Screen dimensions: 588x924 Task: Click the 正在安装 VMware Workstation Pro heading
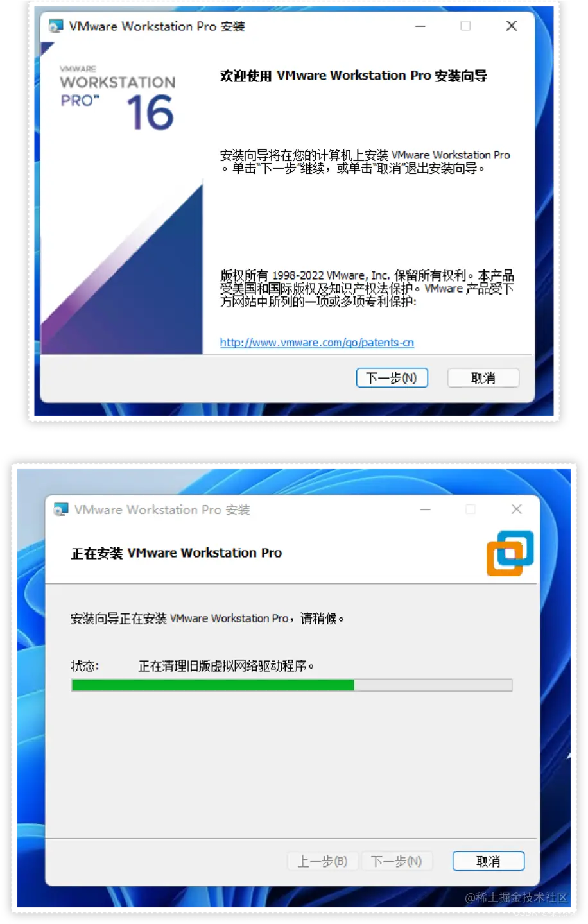pyautogui.click(x=177, y=553)
